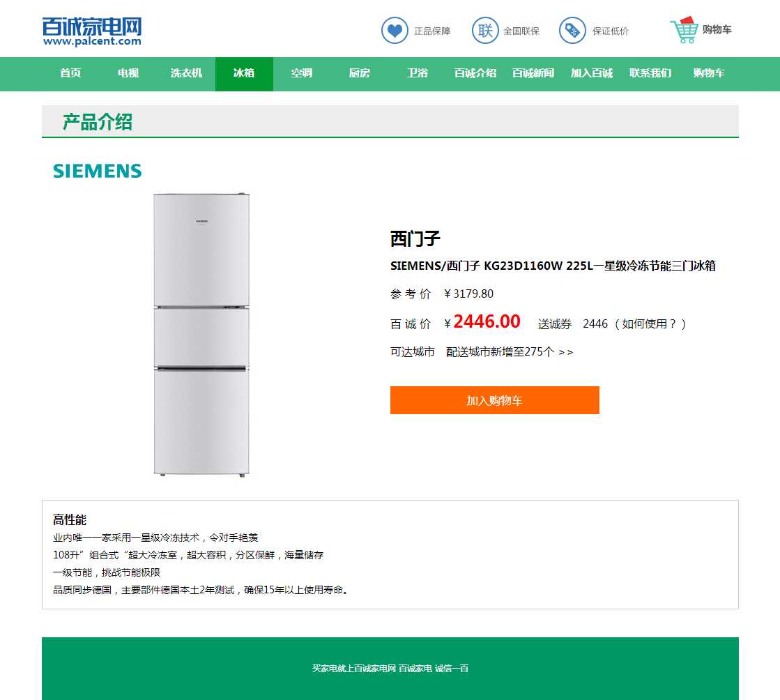Go to the 首页 navigation tab
Viewport: 780px width, 700px height.
point(70,73)
